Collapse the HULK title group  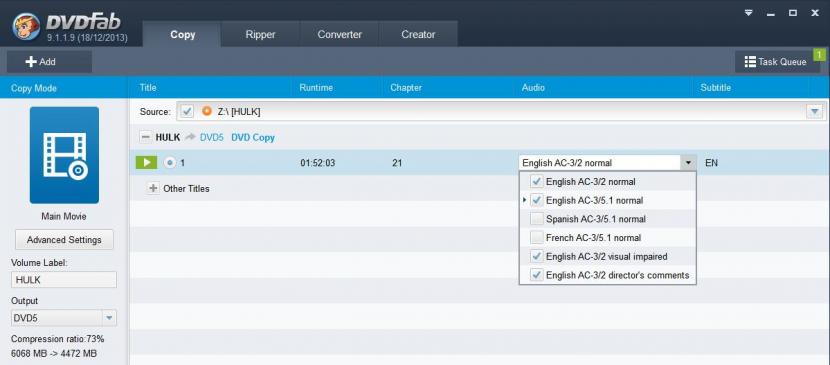pos(145,138)
